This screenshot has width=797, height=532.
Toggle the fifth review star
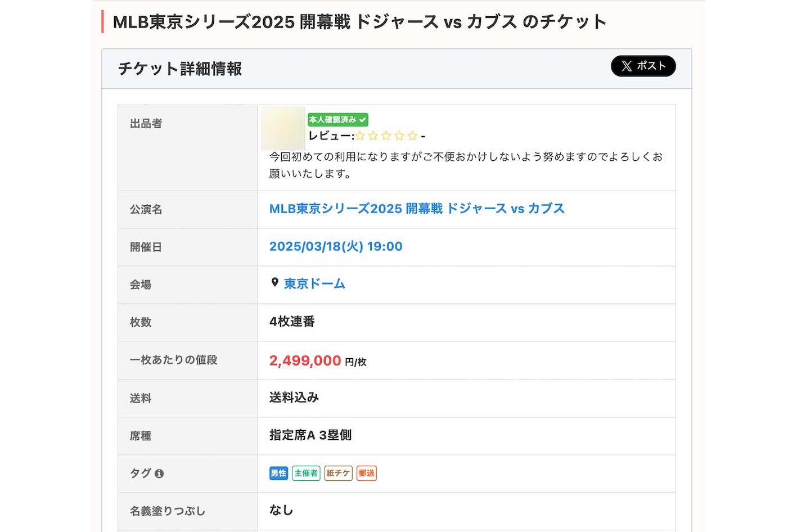coord(412,136)
